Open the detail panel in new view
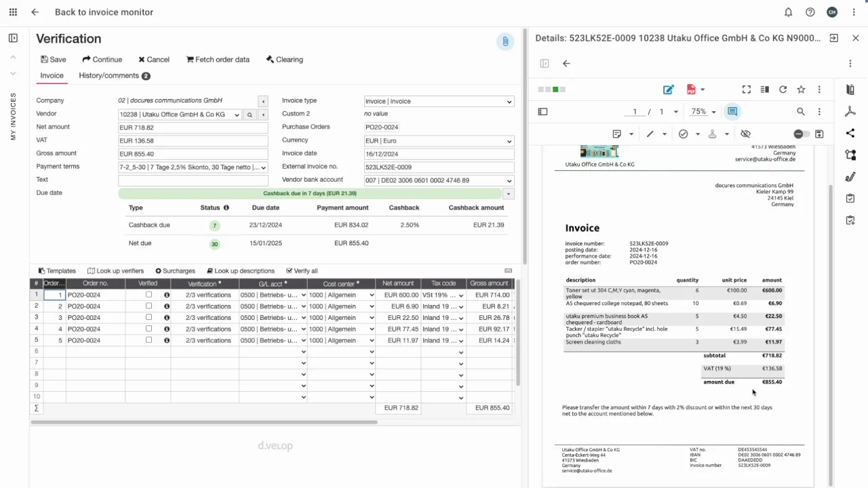The height and width of the screenshot is (488, 868). [834, 38]
